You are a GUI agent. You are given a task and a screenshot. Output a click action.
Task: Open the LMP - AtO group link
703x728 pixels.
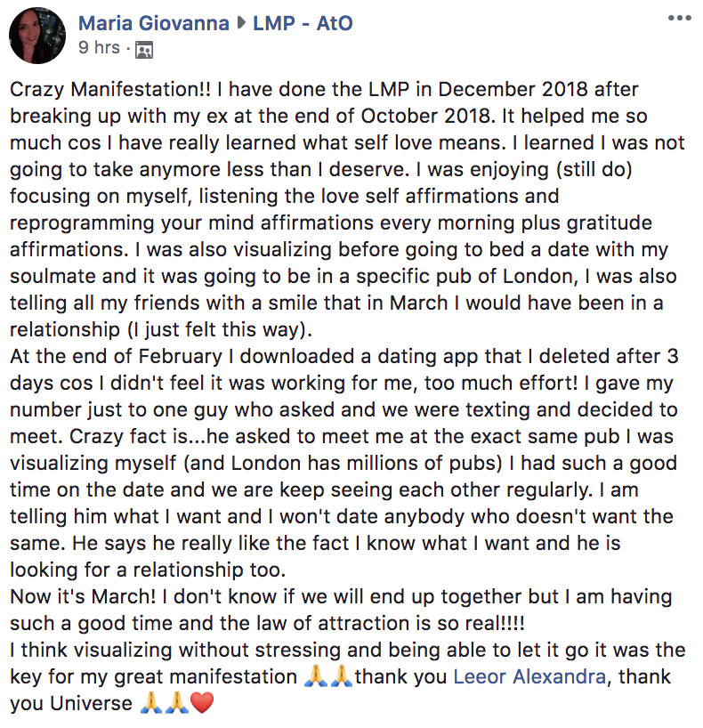[303, 23]
